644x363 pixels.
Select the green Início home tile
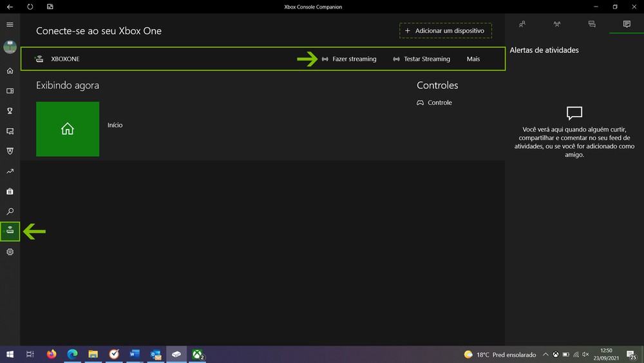tap(68, 129)
